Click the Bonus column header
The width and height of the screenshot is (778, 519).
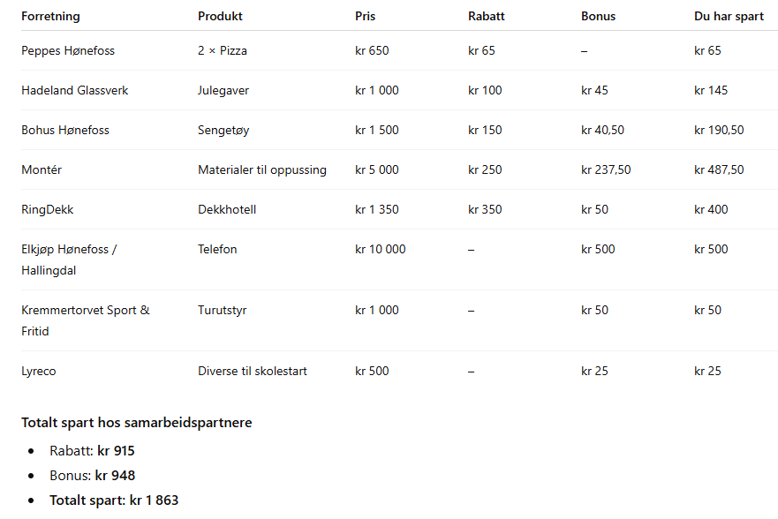[598, 16]
